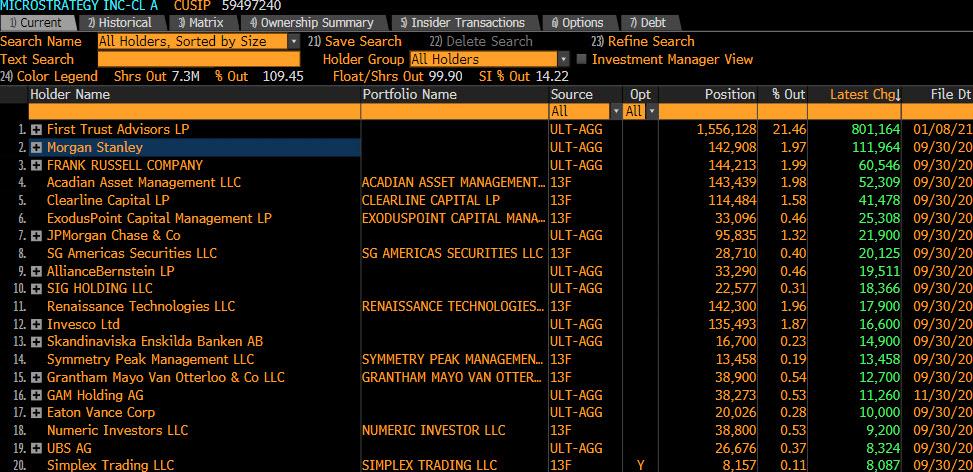This screenshot has width=973, height=472.
Task: Sort by the Latest Chg column header
Action: (865, 94)
